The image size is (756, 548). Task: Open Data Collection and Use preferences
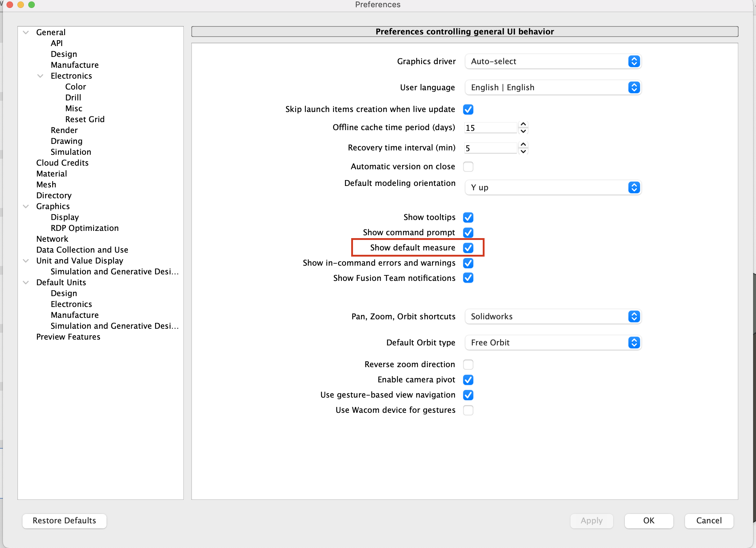pyautogui.click(x=82, y=250)
